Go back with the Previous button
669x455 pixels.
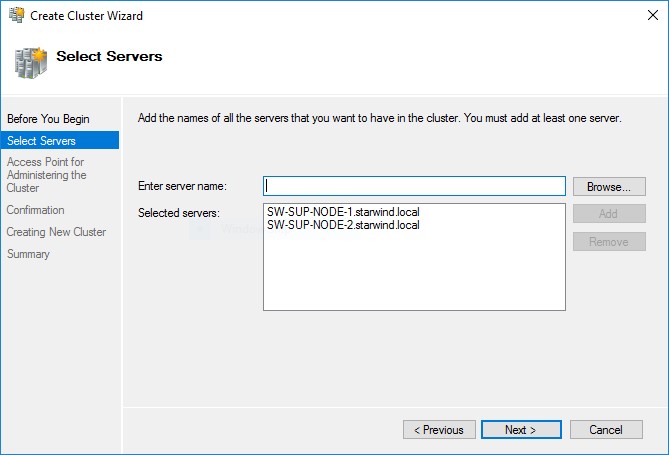pyautogui.click(x=439, y=430)
